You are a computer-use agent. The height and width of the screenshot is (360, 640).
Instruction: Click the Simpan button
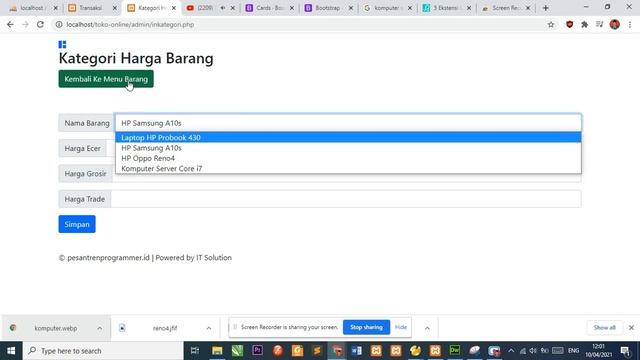tap(77, 224)
